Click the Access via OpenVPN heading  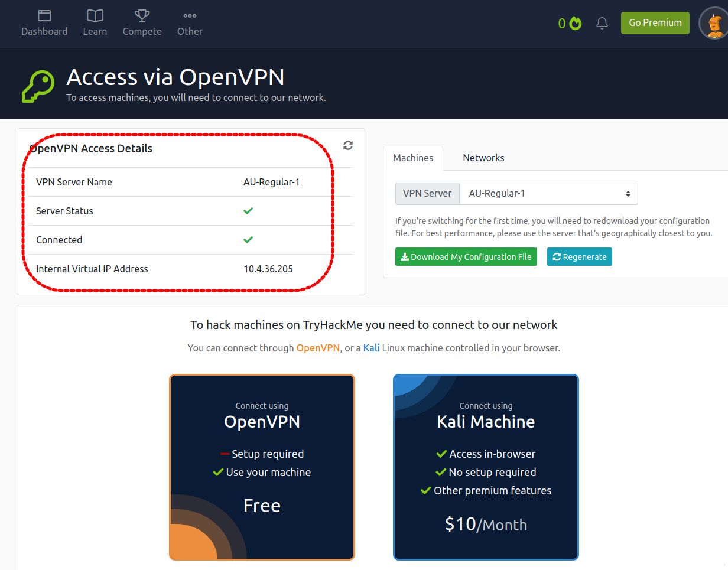click(x=175, y=77)
